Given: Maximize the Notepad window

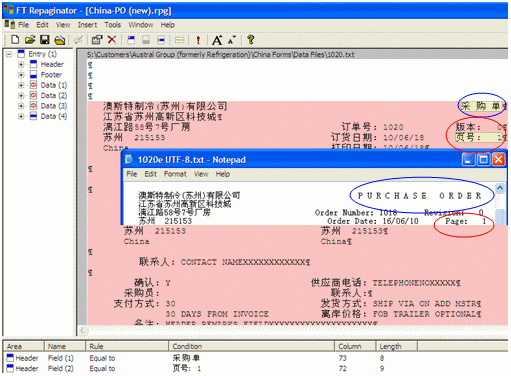Looking at the screenshot, I should click(483, 160).
